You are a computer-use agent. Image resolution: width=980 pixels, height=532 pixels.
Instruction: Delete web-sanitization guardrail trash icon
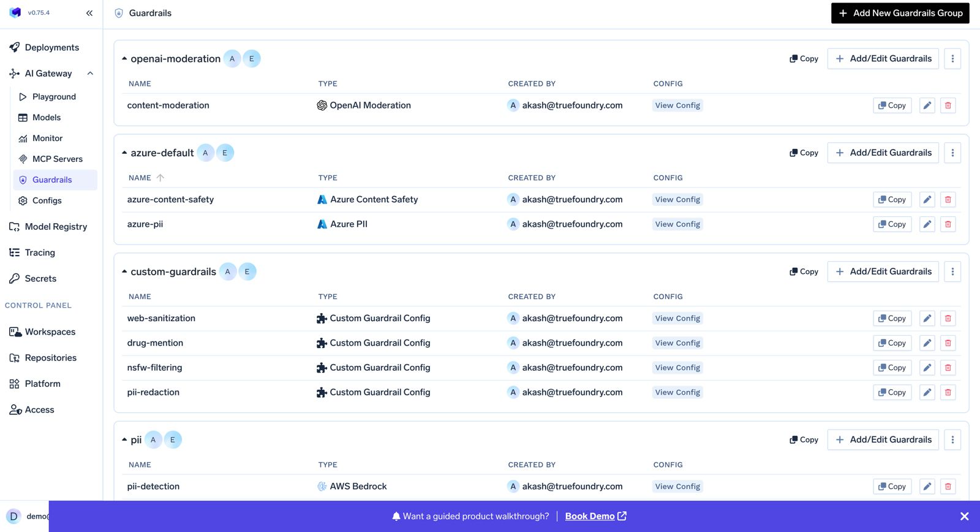click(948, 319)
